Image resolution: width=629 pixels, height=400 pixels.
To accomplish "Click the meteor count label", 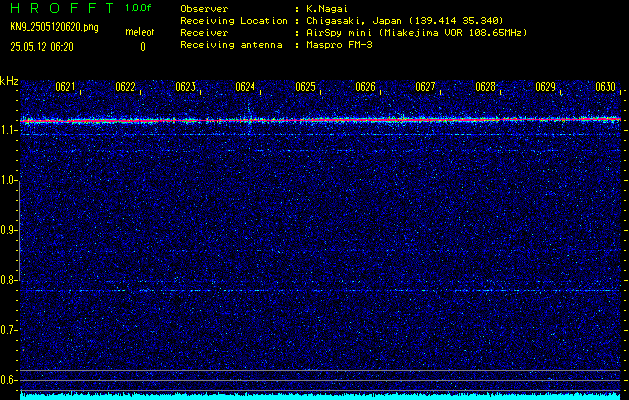I will [140, 32].
